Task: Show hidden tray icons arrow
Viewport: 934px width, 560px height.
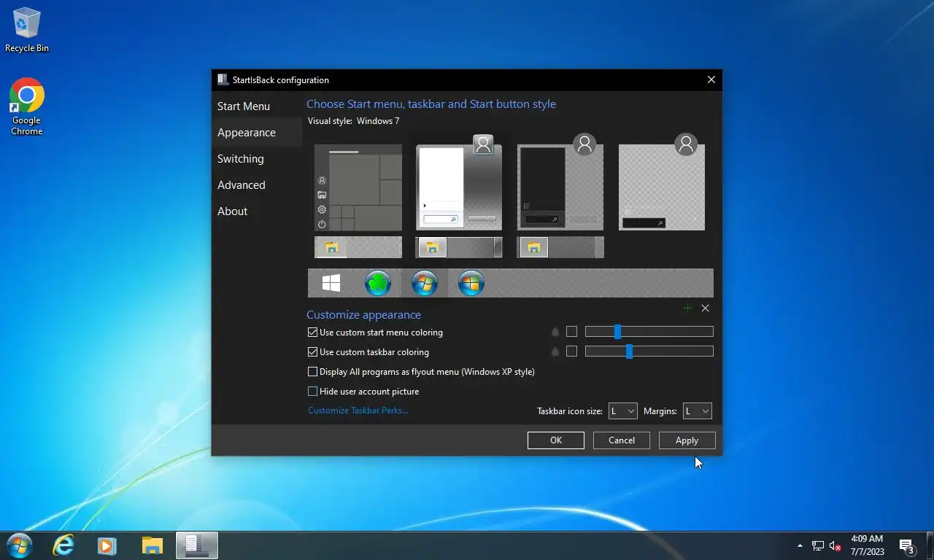Action: [x=800, y=545]
